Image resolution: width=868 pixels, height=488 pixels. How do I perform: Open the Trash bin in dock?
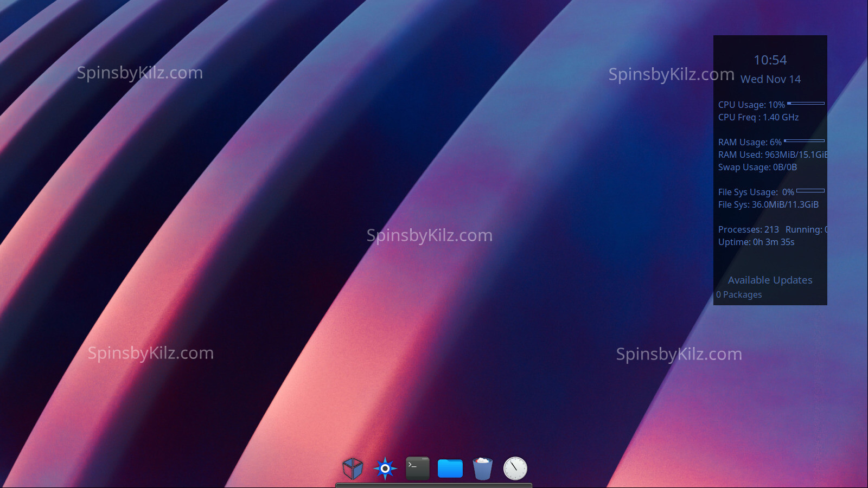483,468
